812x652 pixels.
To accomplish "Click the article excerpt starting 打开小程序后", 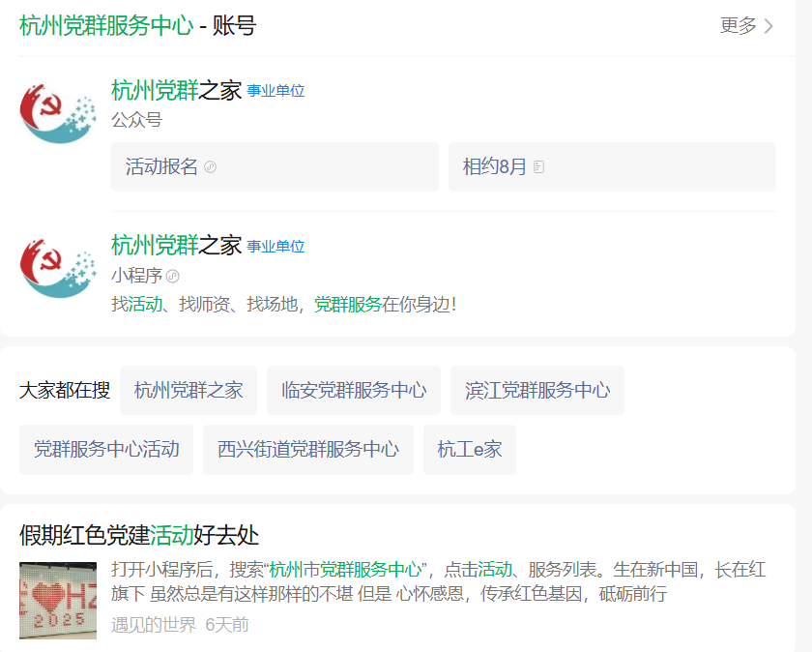I will tap(439, 581).
